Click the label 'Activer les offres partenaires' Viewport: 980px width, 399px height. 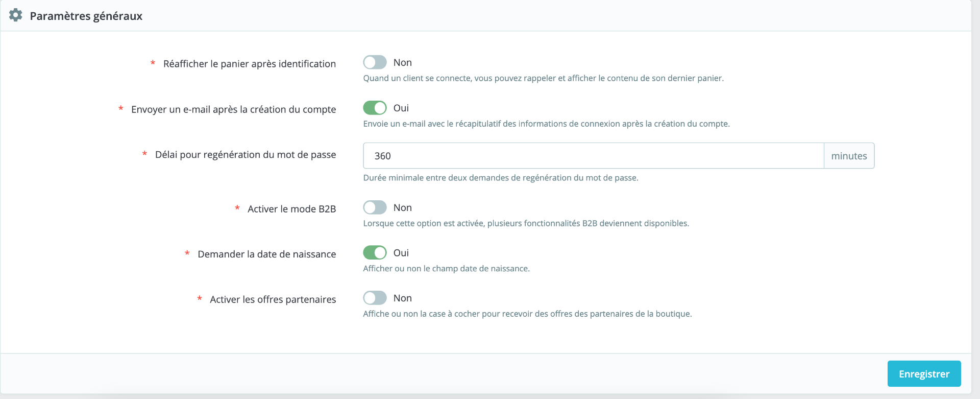point(273,299)
